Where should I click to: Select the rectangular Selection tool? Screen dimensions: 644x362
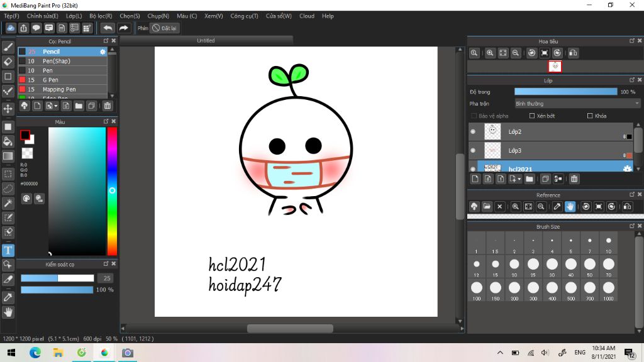pos(8,174)
